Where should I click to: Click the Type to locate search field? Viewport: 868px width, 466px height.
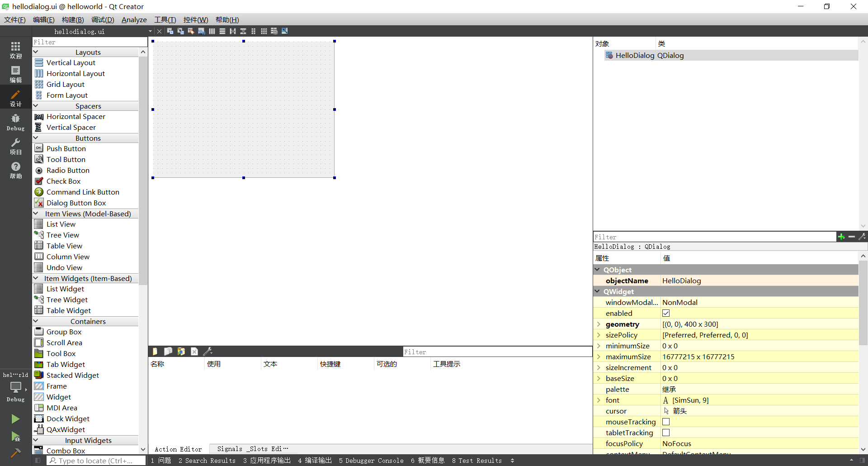[96, 461]
